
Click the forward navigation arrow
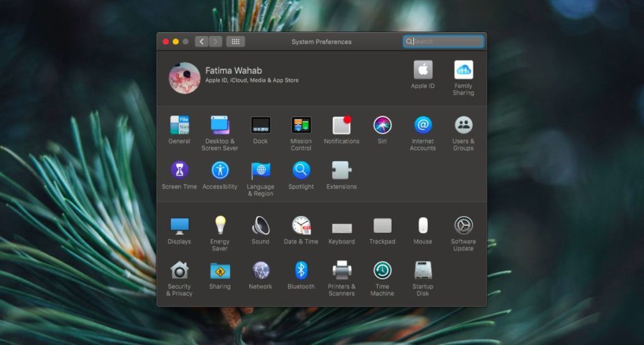click(x=216, y=42)
